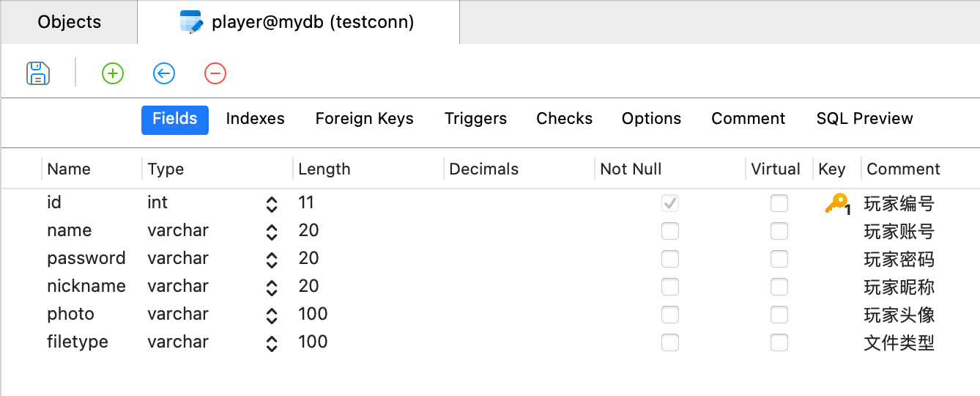Viewport: 980px width, 396px height.
Task: Check Not Null for the photo field
Action: pos(669,315)
